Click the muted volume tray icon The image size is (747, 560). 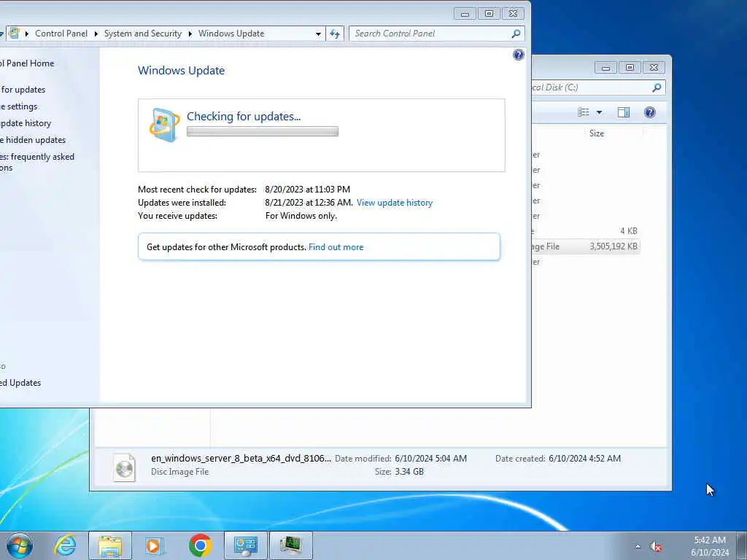click(x=656, y=546)
